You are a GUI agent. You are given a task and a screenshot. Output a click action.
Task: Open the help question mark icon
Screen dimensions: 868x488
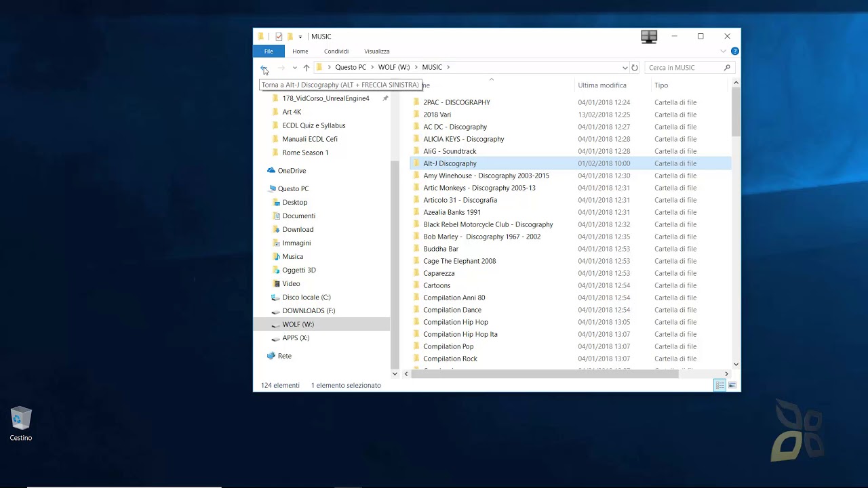click(735, 52)
